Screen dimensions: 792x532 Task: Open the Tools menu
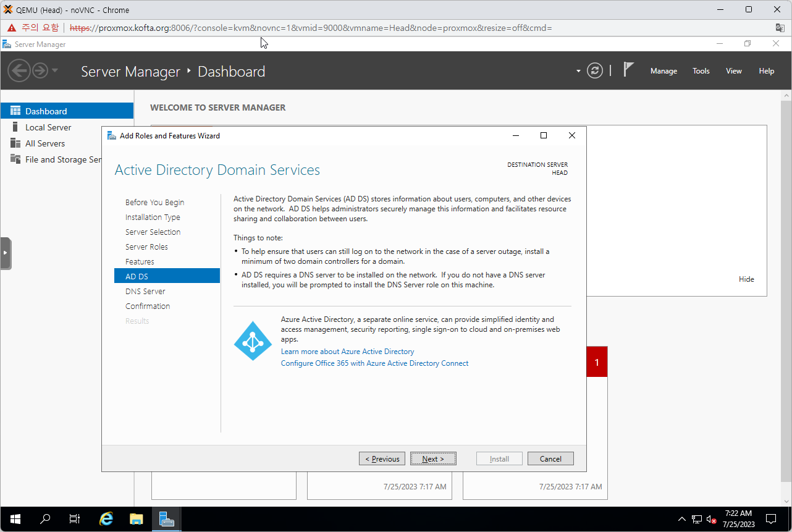[x=701, y=71]
